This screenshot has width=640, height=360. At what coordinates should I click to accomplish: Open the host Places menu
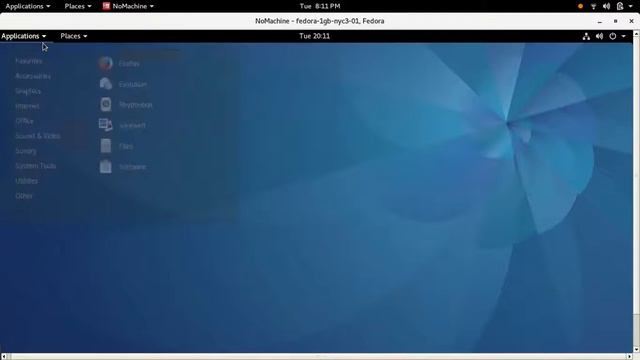pyautogui.click(x=78, y=6)
